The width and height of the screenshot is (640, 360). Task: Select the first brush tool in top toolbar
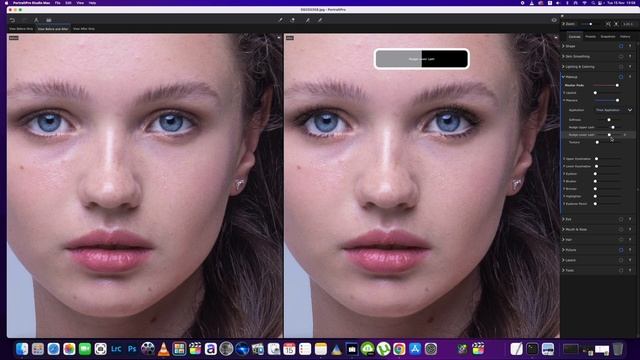[x=280, y=20]
